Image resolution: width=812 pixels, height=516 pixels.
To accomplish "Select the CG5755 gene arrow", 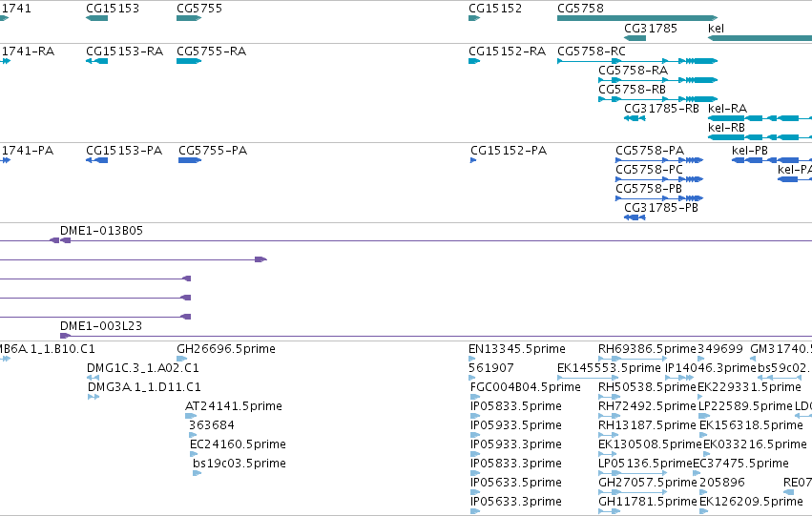I will [189, 18].
